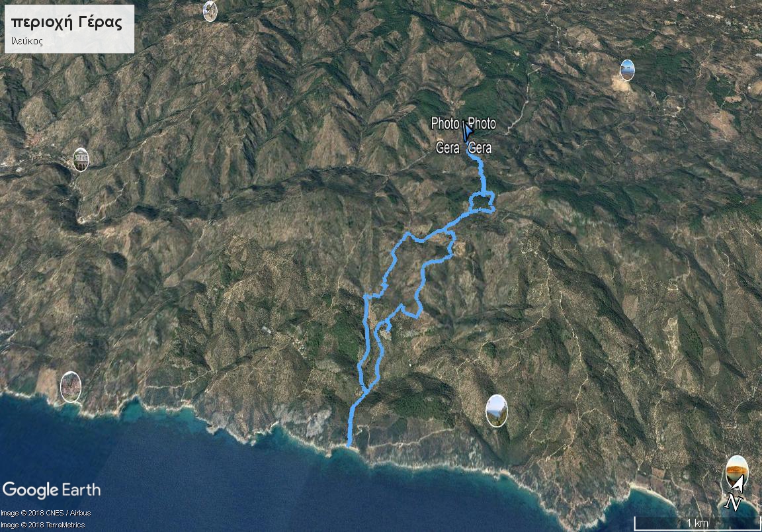This screenshot has width=762, height=532.
Task: Click the small square loop of blue track
Action: tap(482, 202)
